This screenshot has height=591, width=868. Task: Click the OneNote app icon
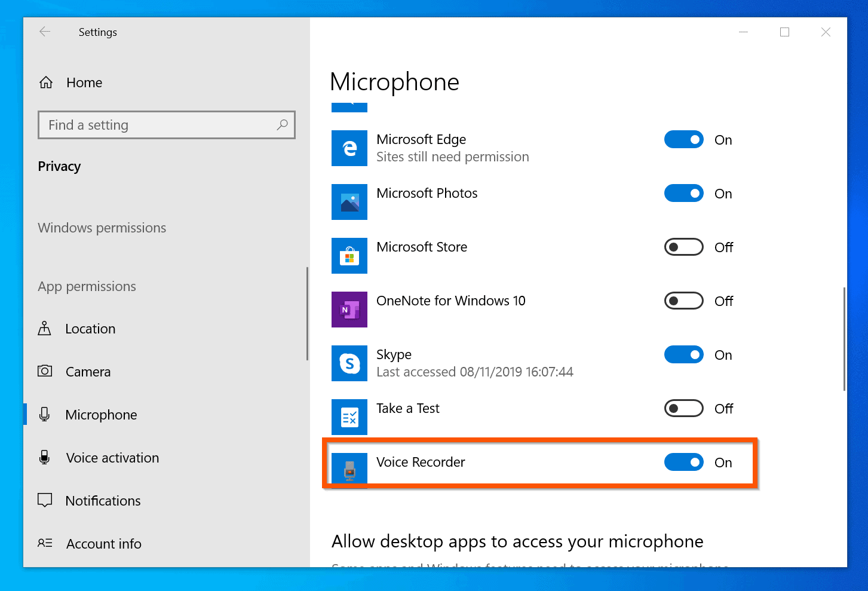(349, 310)
